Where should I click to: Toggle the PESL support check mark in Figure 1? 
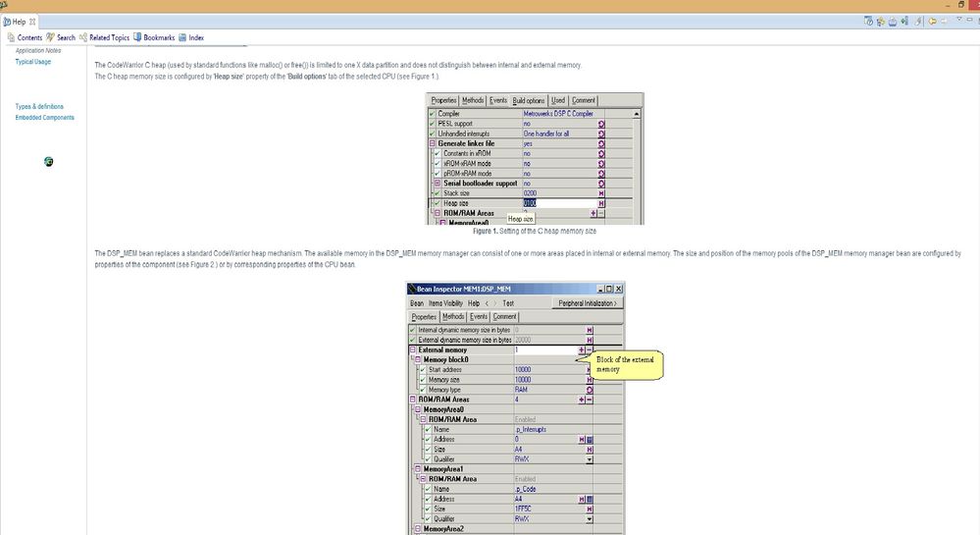(432, 124)
